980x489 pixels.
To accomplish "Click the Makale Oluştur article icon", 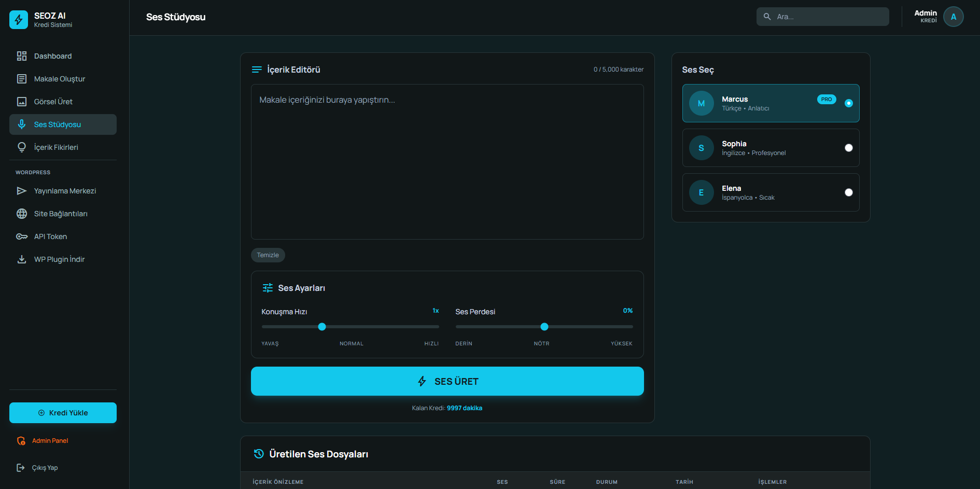I will 22,79.
